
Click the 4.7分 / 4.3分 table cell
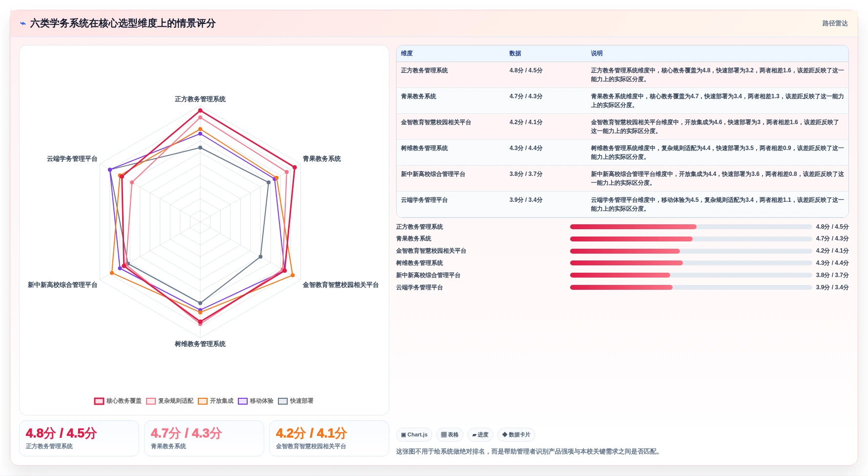point(526,96)
